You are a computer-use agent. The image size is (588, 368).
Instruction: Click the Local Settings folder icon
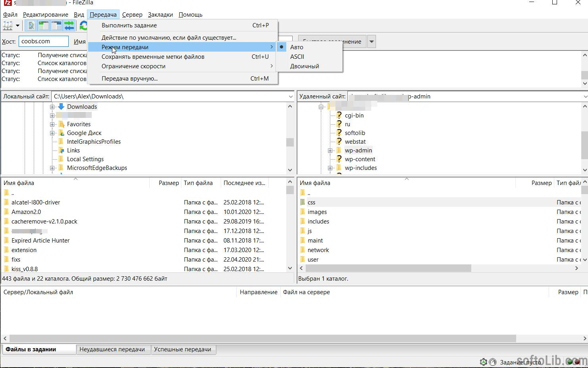pyautogui.click(x=61, y=159)
